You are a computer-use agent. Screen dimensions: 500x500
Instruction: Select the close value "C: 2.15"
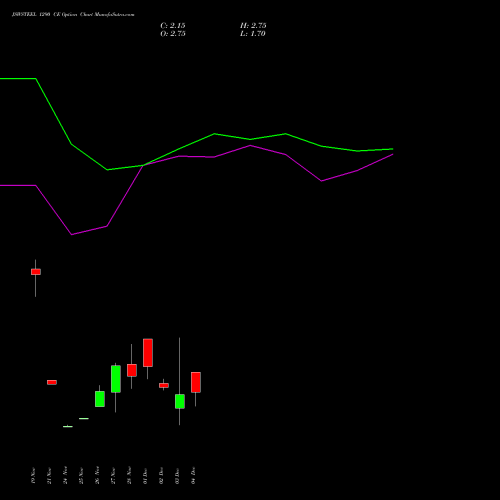173,26
